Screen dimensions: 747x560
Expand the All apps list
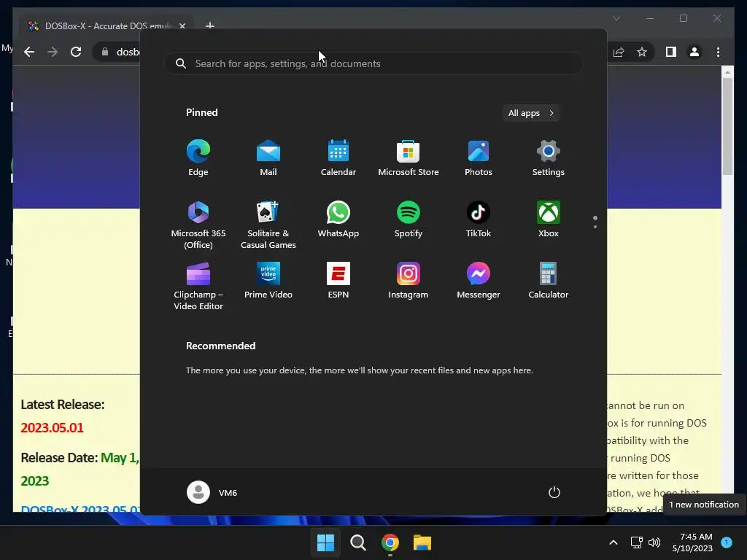tap(531, 113)
